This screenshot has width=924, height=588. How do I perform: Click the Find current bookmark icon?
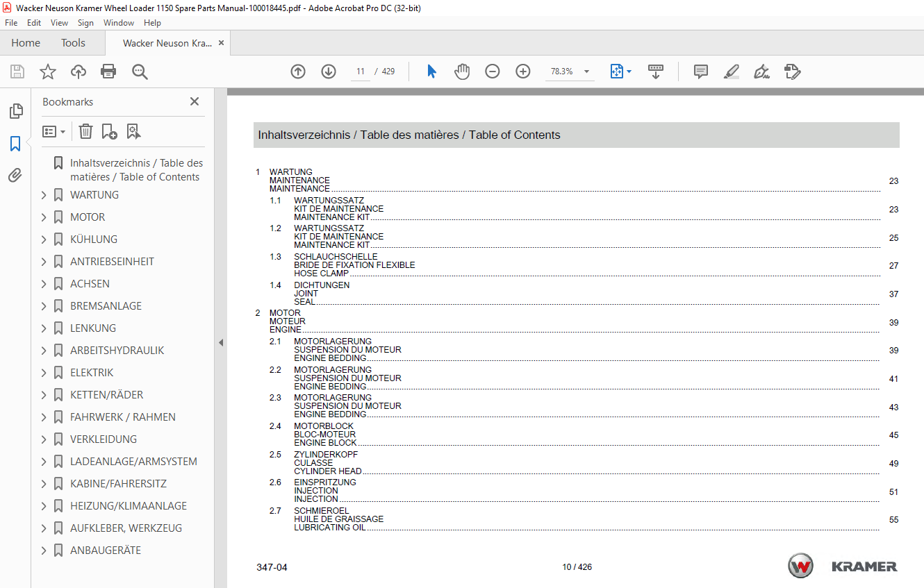[x=133, y=131]
